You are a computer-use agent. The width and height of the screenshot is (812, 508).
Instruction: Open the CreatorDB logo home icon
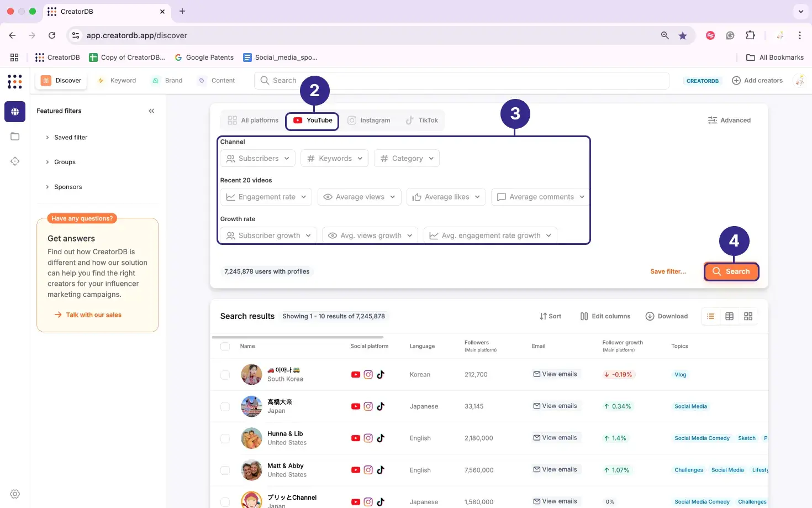click(15, 82)
